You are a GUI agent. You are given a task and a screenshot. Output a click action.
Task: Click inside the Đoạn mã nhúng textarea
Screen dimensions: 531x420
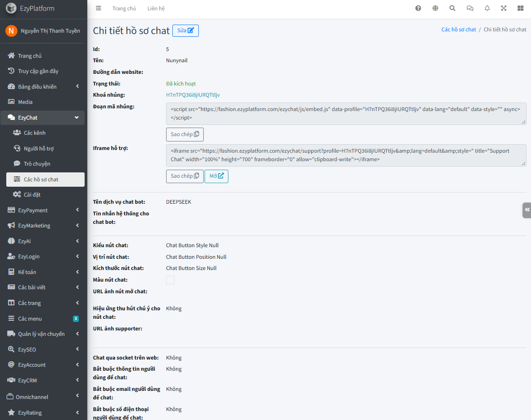coord(346,113)
